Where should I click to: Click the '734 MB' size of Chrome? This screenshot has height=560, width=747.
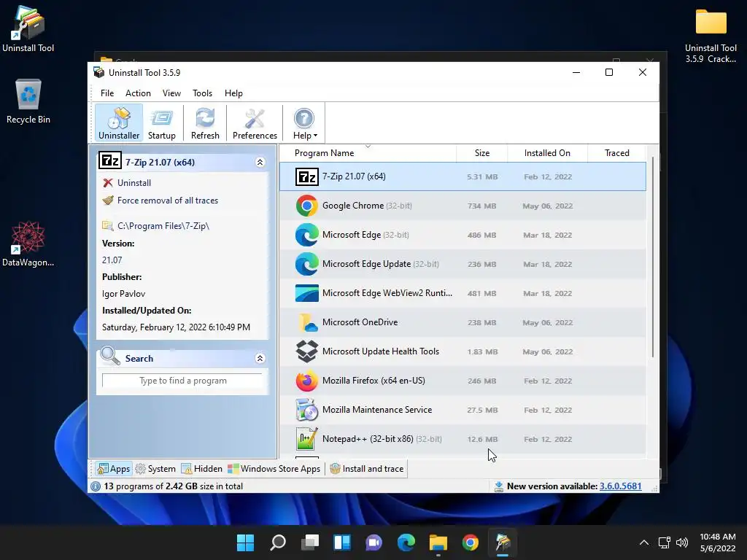tap(481, 206)
